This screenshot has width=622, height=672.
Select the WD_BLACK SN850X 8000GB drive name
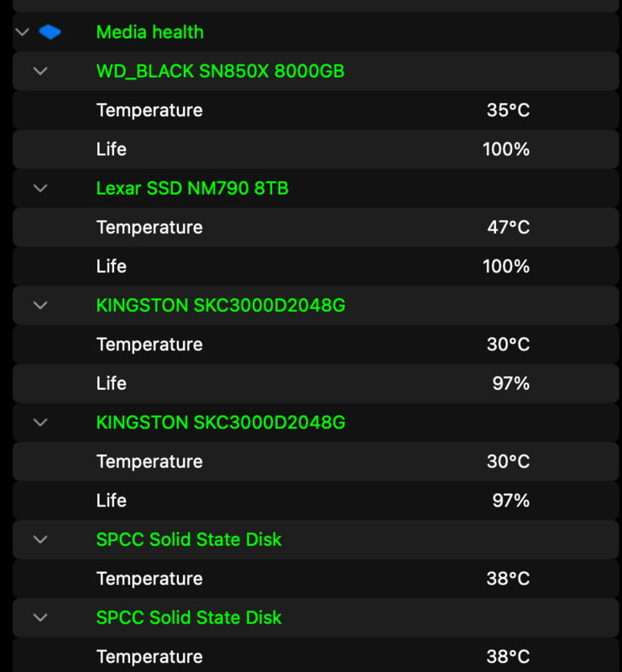point(220,71)
